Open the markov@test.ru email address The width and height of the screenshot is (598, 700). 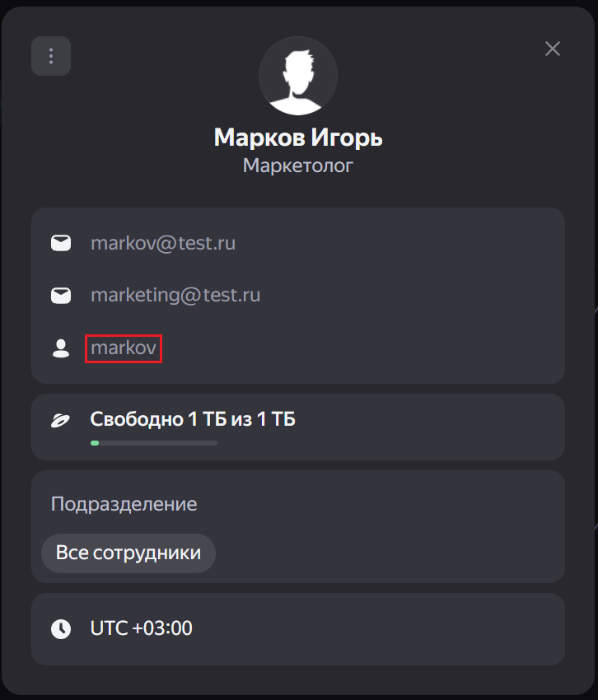(163, 244)
